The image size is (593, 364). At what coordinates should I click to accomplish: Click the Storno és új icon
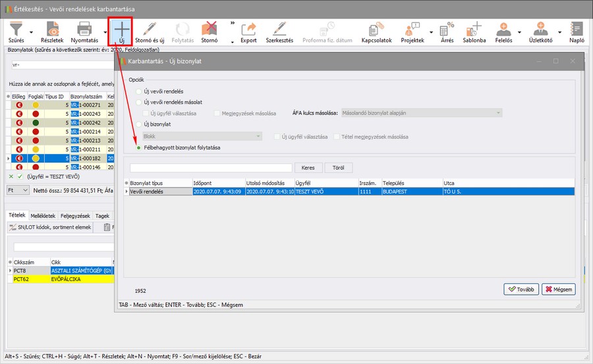point(150,28)
